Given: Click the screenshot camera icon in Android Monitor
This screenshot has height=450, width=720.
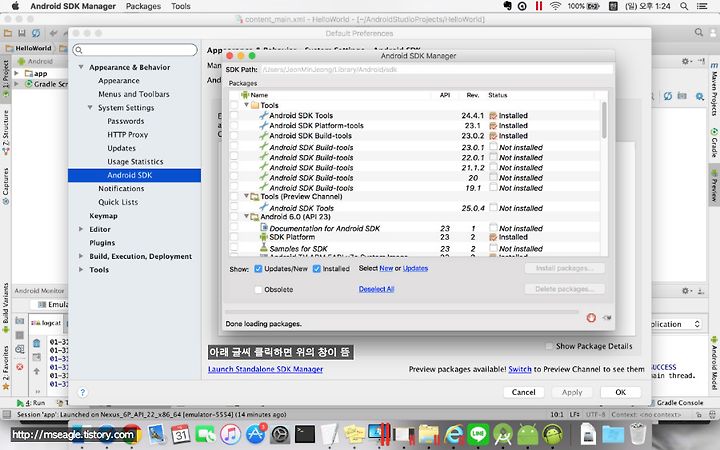Looking at the screenshot, I should tap(20, 321).
